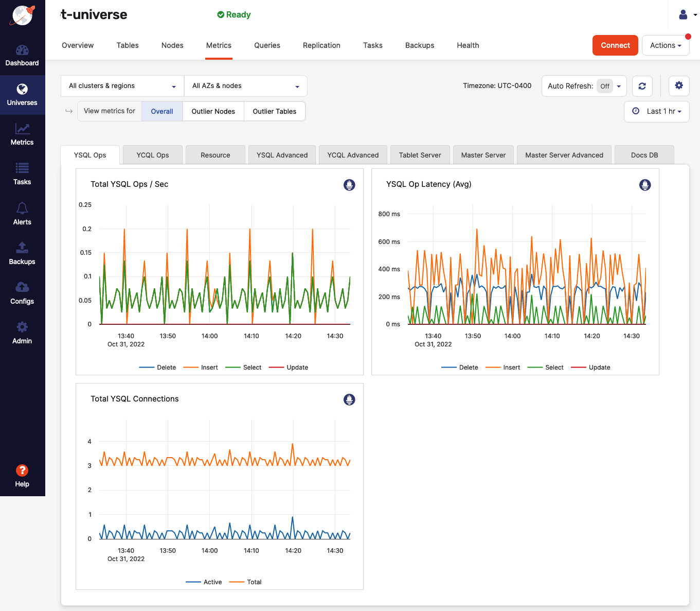
Task: Open the metrics settings gear
Action: point(679,85)
